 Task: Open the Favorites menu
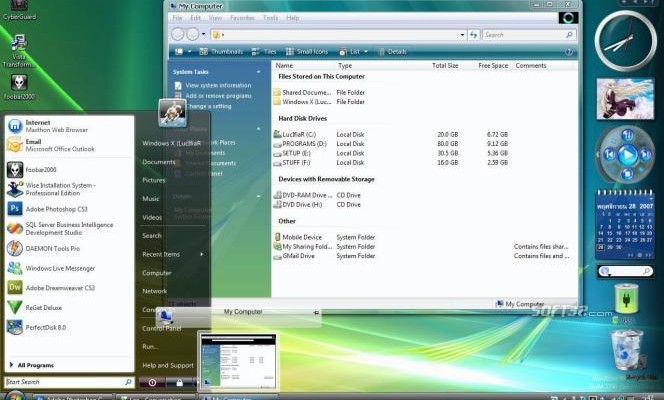pos(242,18)
